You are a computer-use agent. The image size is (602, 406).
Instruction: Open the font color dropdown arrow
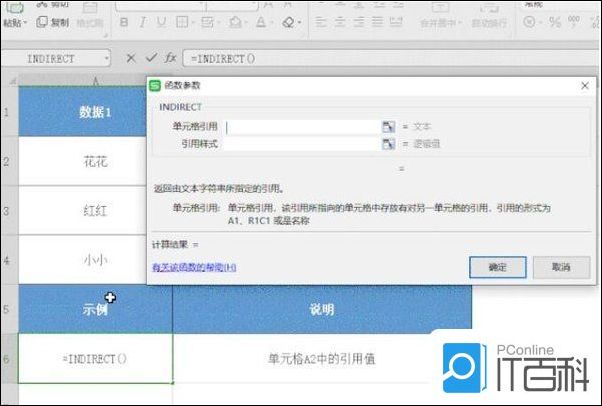[271, 23]
